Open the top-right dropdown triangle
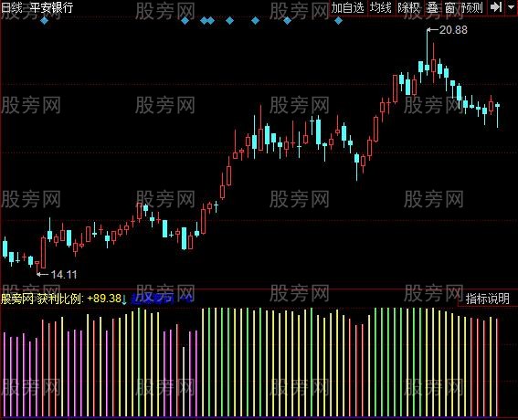 click(x=511, y=6)
